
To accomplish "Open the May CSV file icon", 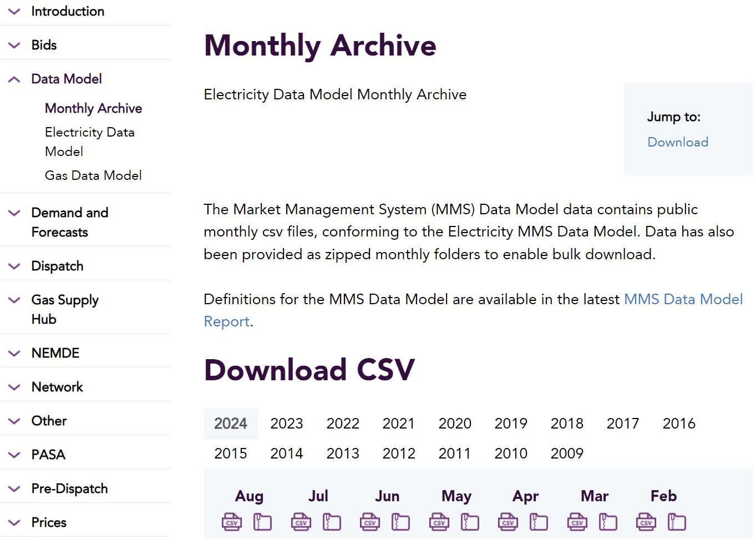I will 439,522.
